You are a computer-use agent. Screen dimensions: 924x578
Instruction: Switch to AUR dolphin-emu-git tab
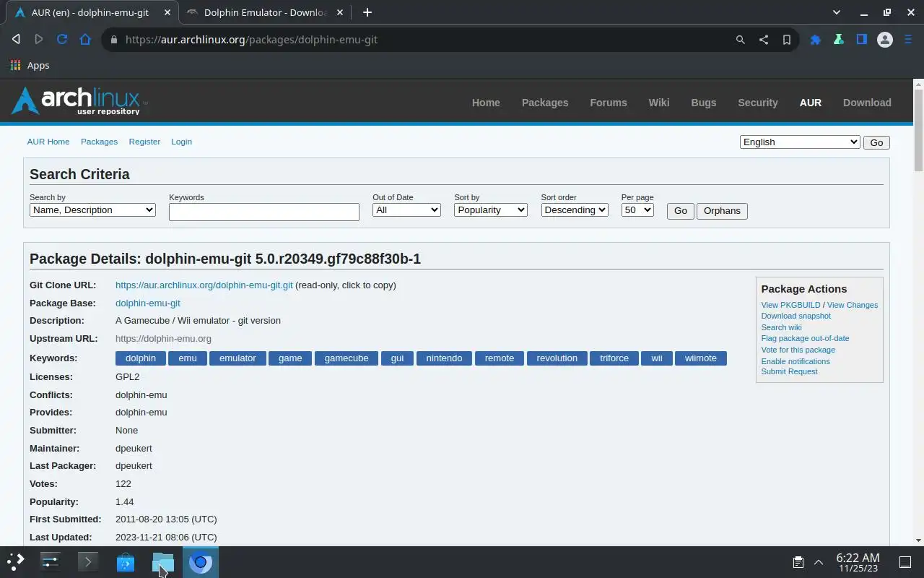click(x=90, y=12)
